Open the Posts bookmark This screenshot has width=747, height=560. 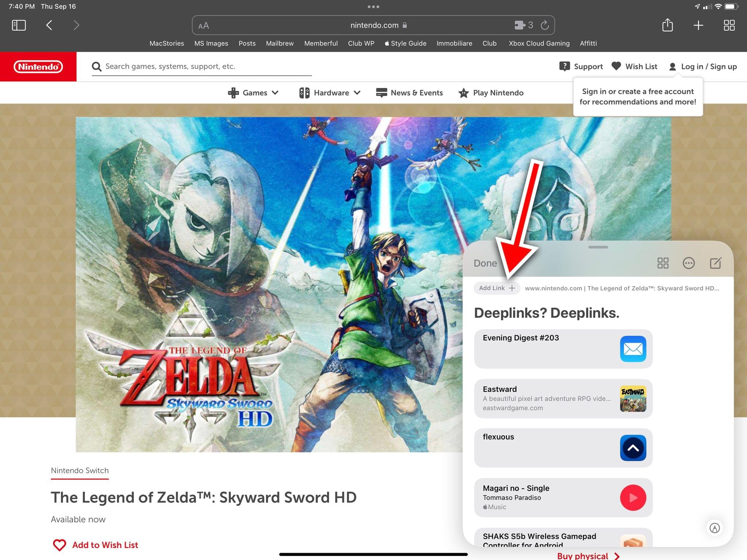247,43
